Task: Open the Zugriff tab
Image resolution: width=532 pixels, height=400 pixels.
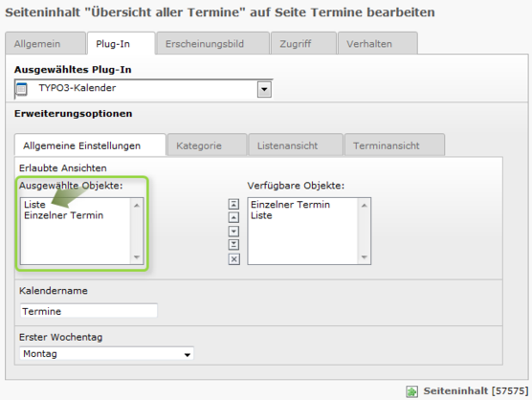Action: click(303, 43)
